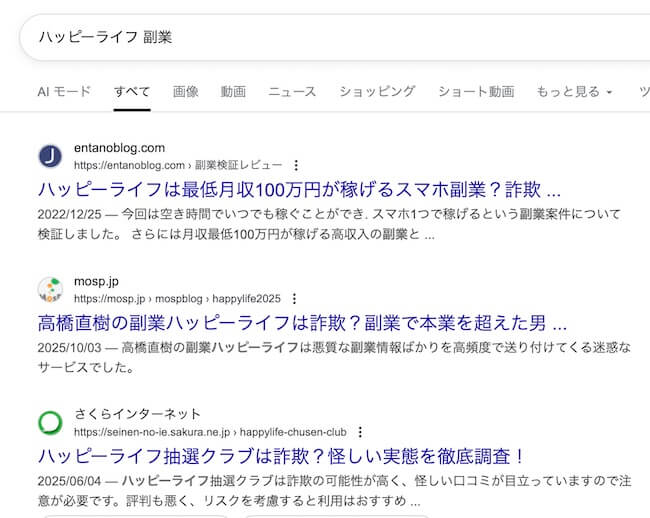Open result ハッピーライフは最低月収100万円が稼げるスマホ副業
The width and height of the screenshot is (650, 518).
[299, 190]
